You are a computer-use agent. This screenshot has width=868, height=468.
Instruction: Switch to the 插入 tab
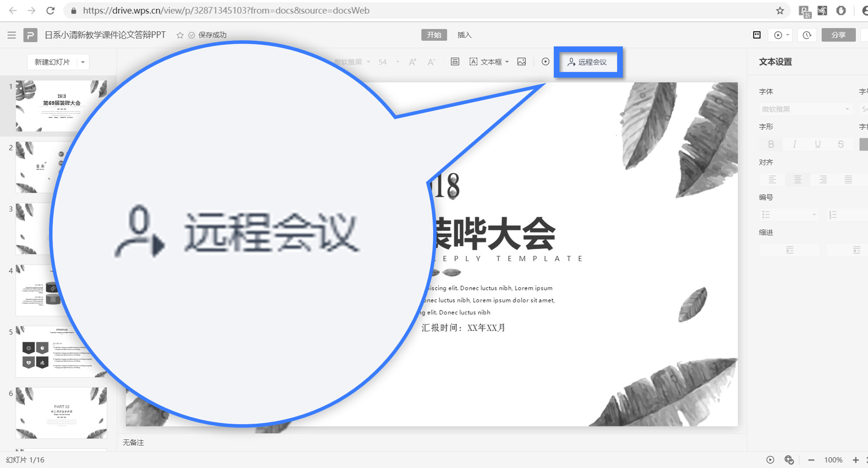pyautogui.click(x=465, y=35)
